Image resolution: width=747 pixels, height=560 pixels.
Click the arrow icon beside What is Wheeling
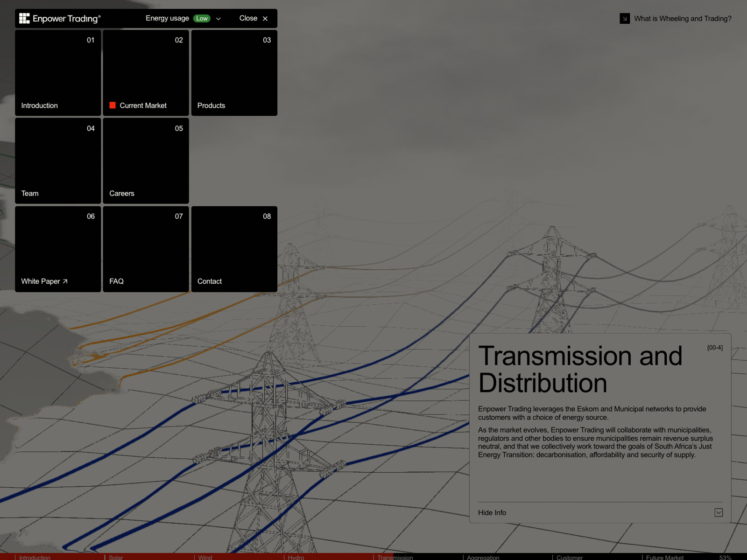pos(624,19)
